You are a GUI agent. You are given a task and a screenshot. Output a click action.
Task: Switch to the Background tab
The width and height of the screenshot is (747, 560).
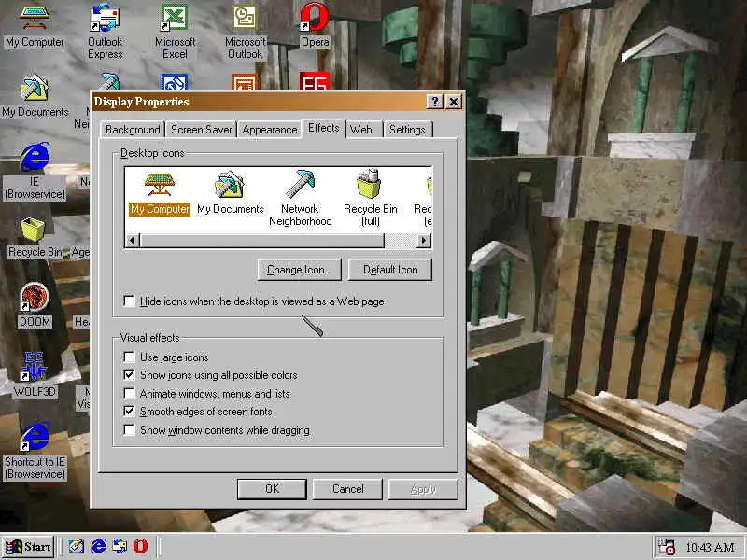pyautogui.click(x=133, y=130)
